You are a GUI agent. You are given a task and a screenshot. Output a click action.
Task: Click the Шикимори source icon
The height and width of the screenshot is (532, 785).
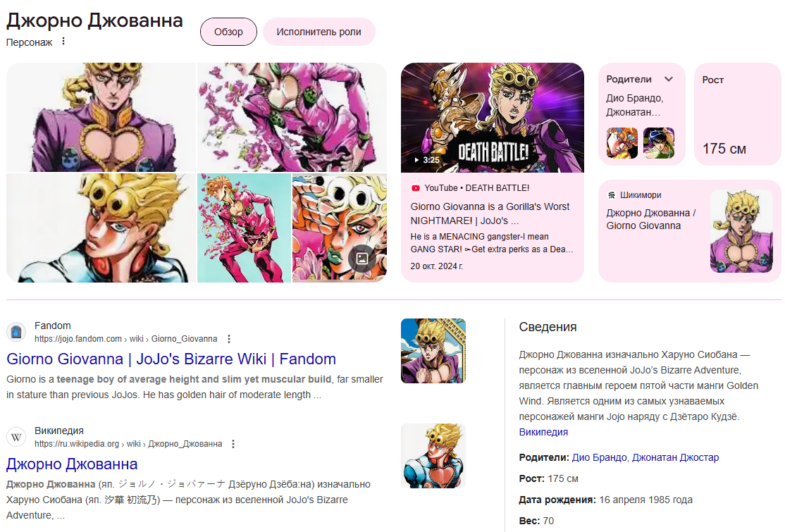611,195
